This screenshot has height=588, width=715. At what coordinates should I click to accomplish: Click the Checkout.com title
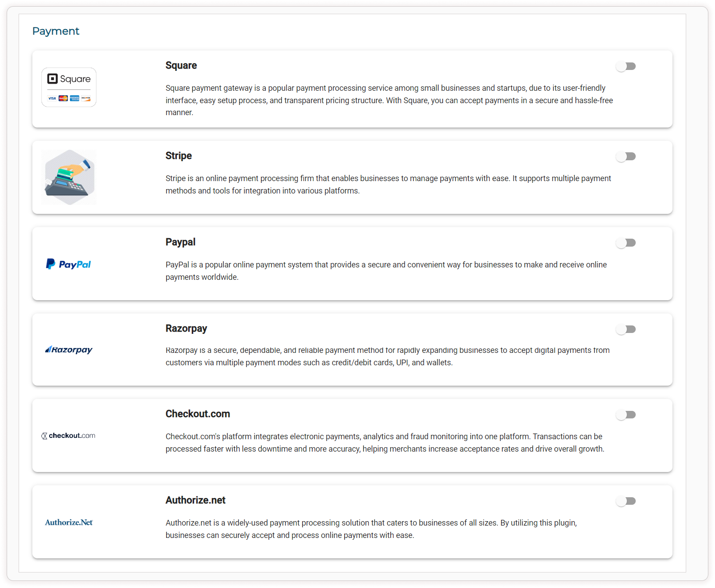coord(198,414)
